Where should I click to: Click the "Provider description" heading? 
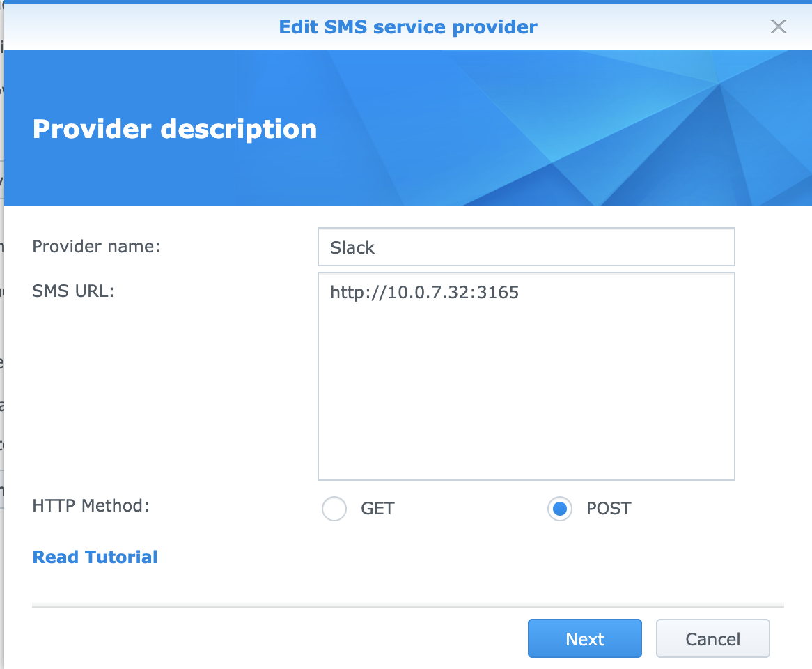175,129
